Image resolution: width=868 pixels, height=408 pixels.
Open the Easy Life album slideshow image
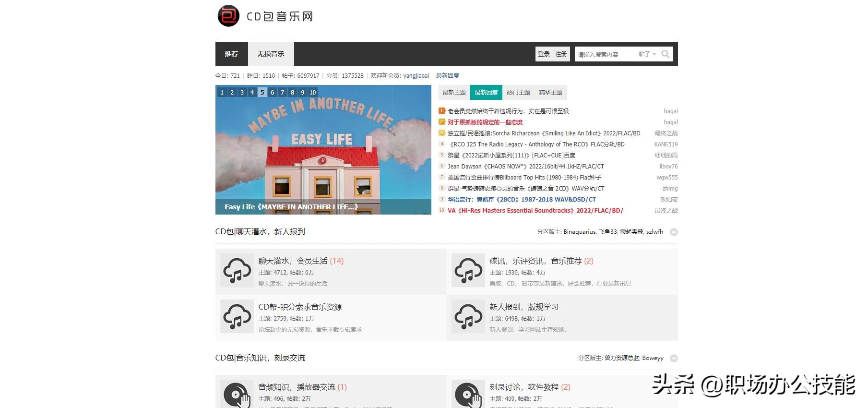[323, 150]
